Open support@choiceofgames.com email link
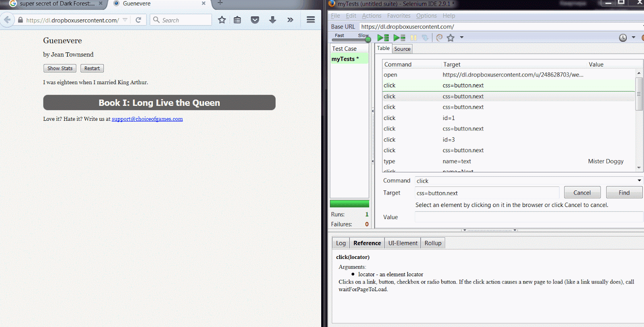This screenshot has width=644, height=327. 147,119
